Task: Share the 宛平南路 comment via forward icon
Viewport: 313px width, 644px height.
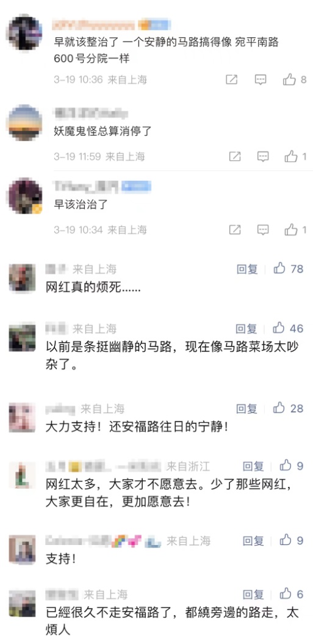Action: point(232,79)
